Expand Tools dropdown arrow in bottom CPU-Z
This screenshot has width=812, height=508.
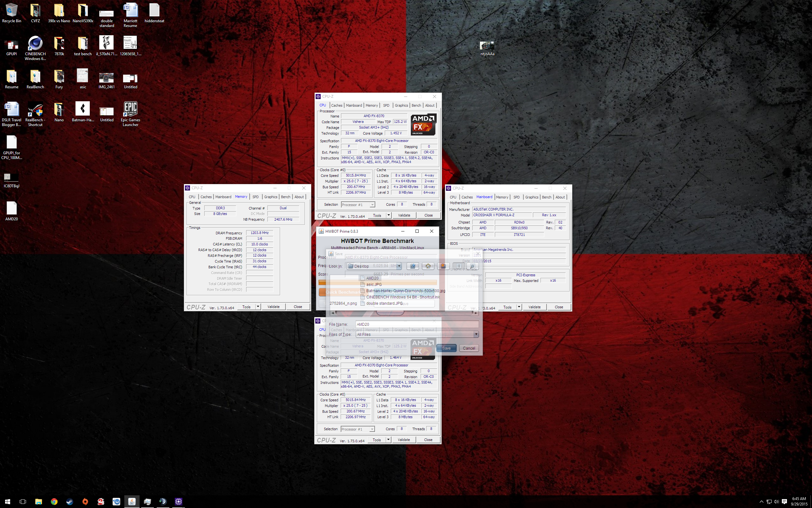click(x=388, y=439)
